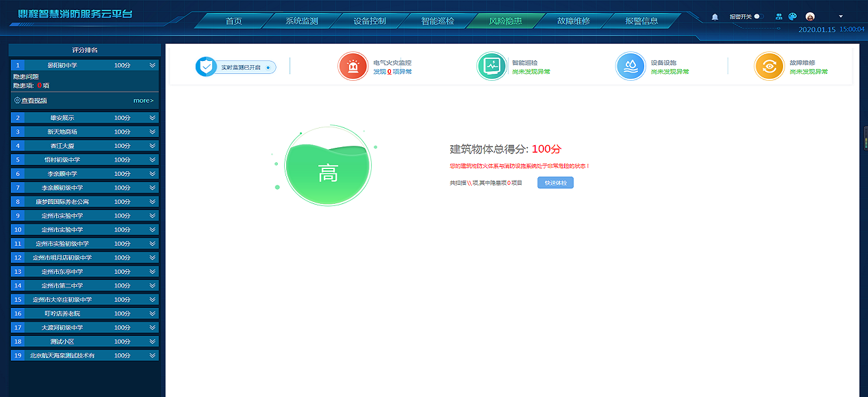Expand the 雄安展示 row chevron
Screen dimensions: 868x397
[153, 118]
